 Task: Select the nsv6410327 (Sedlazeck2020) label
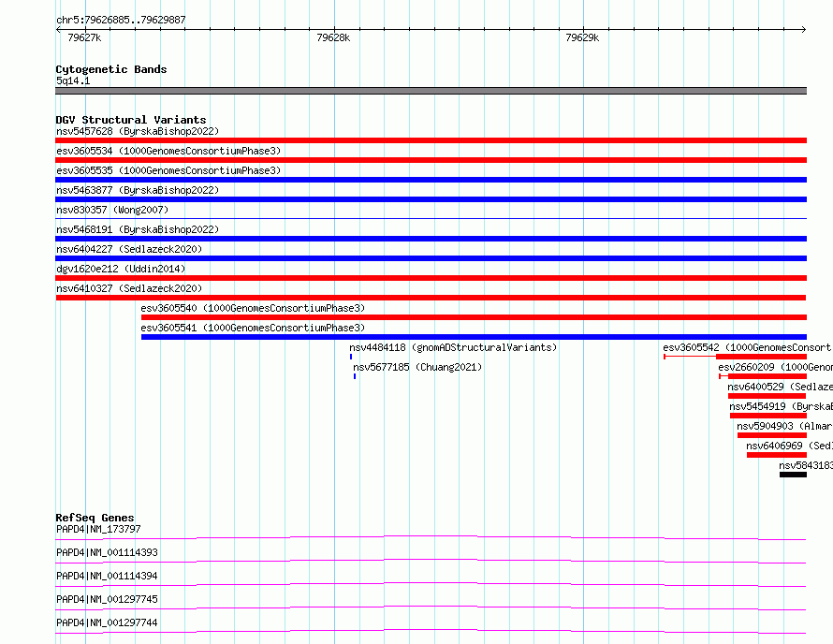pos(129,288)
